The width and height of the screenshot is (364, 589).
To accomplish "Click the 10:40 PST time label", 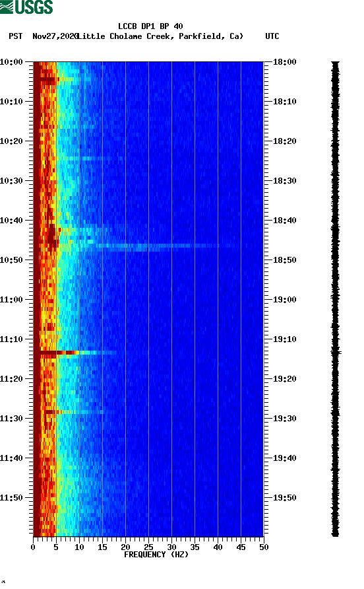I will (11, 221).
